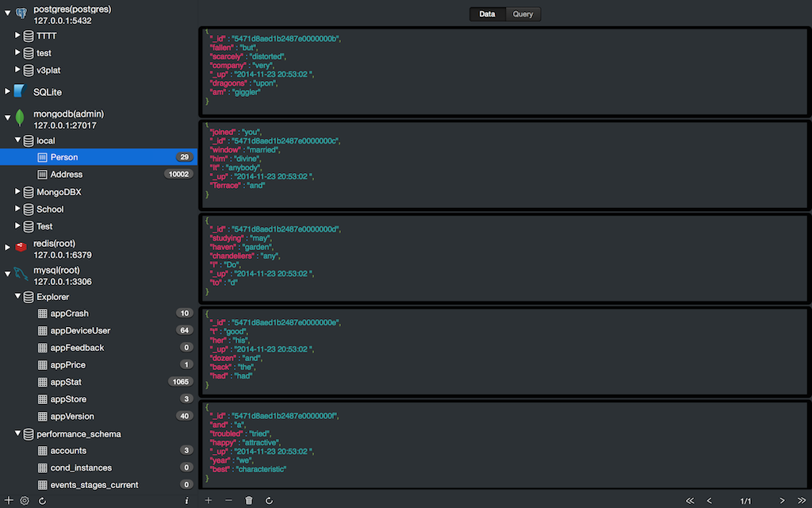Click the sidebar refresh icon
The height and width of the screenshot is (508, 812).
pyautogui.click(x=42, y=501)
